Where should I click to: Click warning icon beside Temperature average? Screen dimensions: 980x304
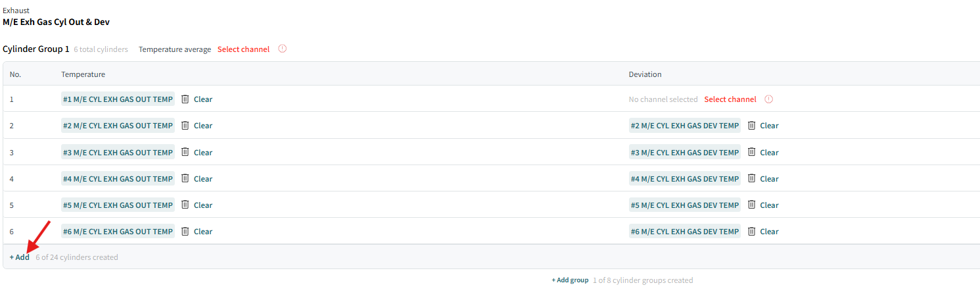pyautogui.click(x=283, y=49)
